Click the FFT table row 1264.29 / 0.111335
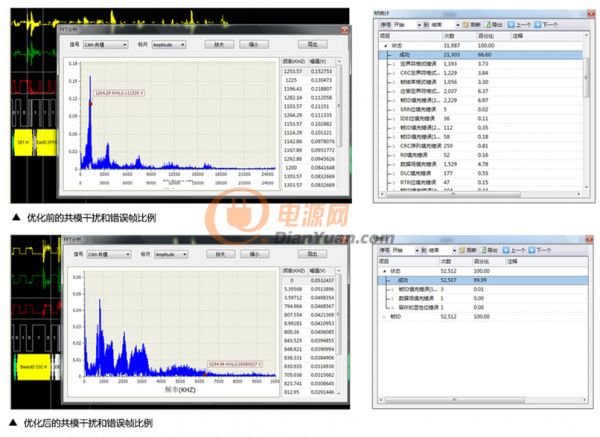The image size is (600, 437). (308, 115)
